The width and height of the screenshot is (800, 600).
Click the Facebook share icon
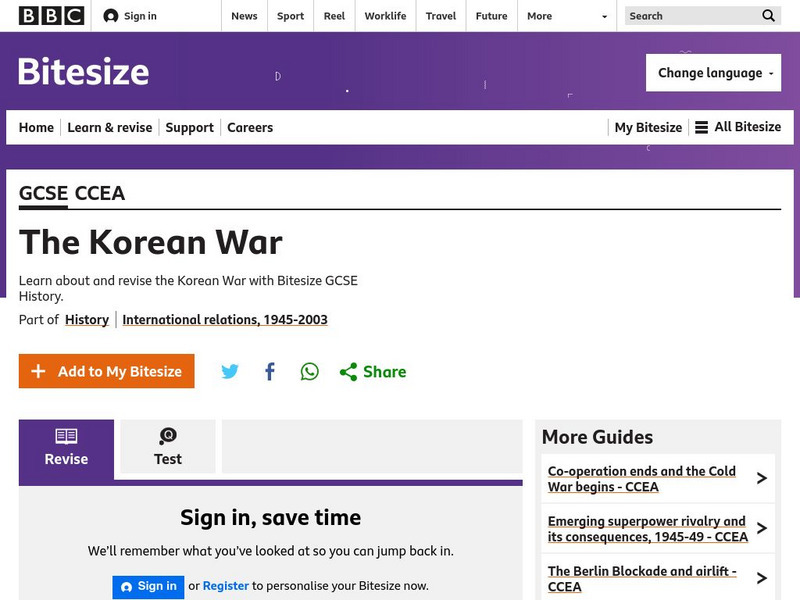click(x=269, y=371)
